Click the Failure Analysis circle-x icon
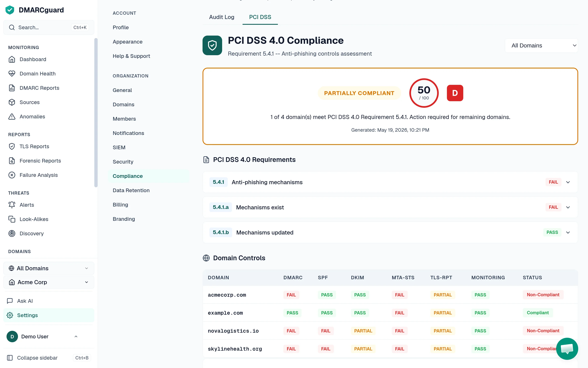 tap(12, 175)
